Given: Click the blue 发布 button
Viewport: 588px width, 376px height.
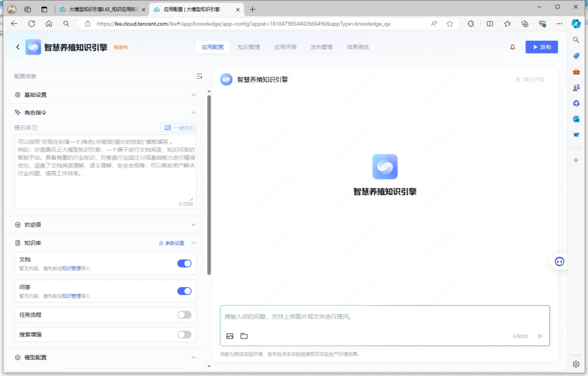Looking at the screenshot, I should (x=541, y=47).
